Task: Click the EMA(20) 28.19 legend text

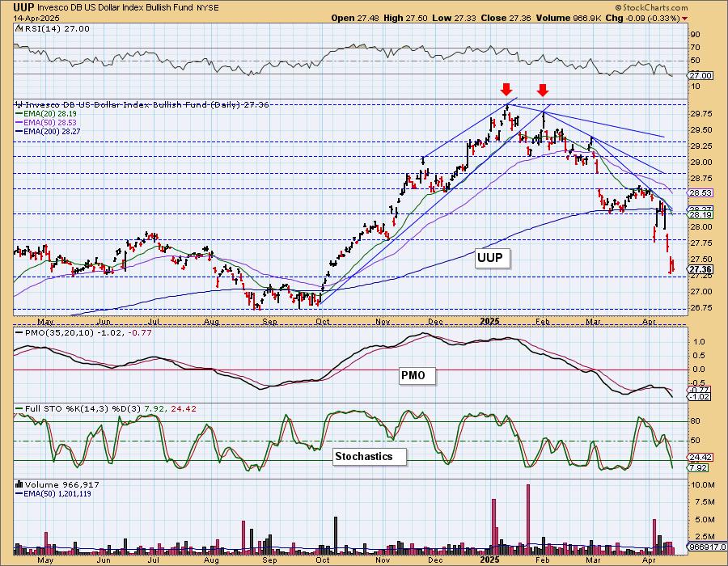Action: pyautogui.click(x=50, y=114)
